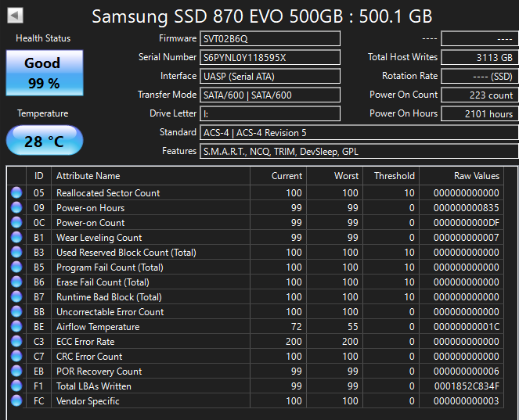
Task: Select the Serial Number field S6PYNL0Y118595X
Action: (270, 58)
